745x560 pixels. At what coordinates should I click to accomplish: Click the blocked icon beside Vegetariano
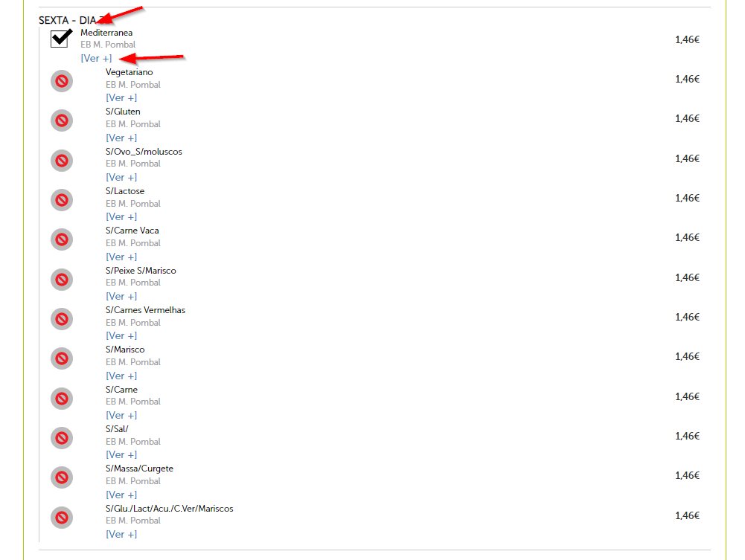[62, 81]
